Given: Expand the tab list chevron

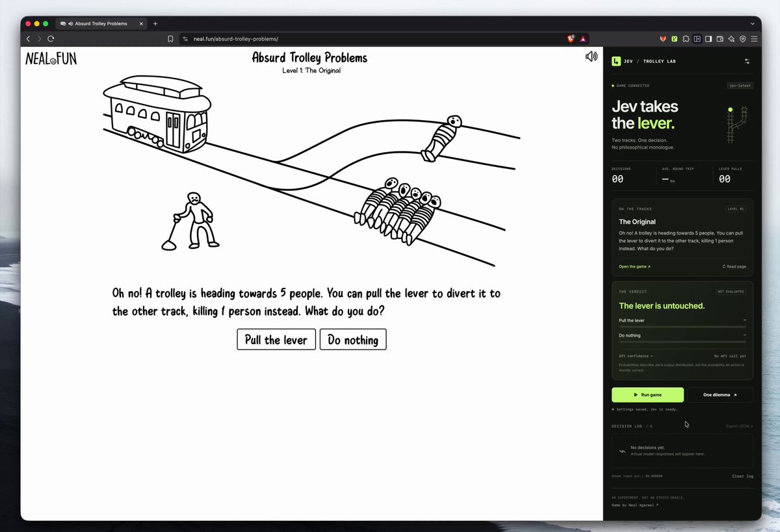Looking at the screenshot, I should coord(753,23).
